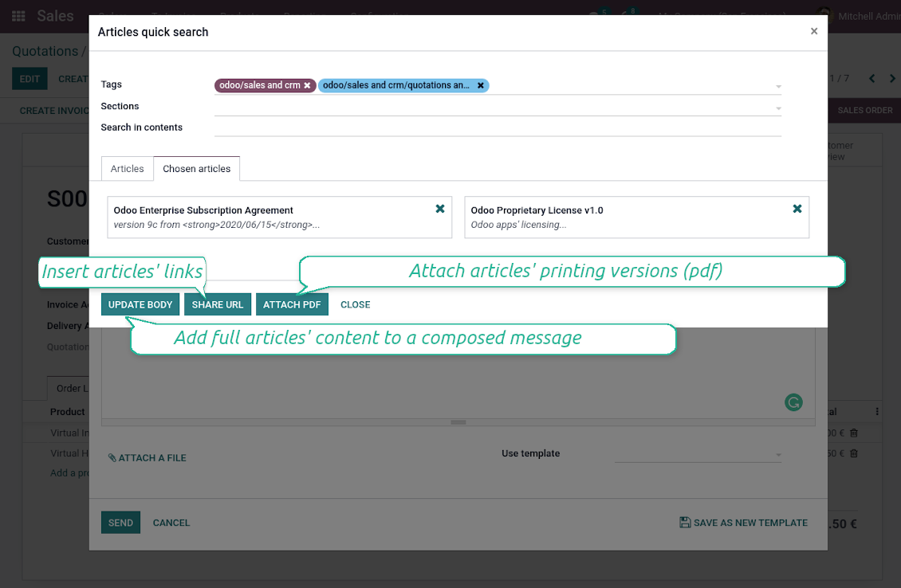Click the Send button
Screen dimensions: 901x588
[x=120, y=523]
